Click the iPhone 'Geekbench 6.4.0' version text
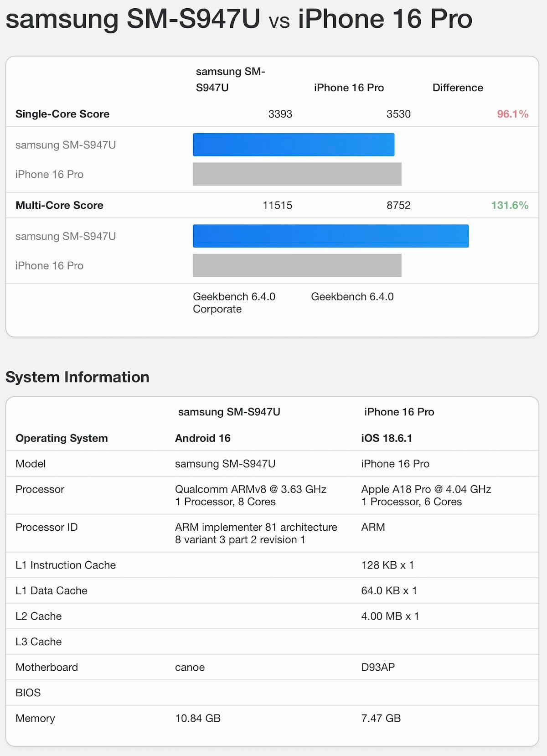 click(x=352, y=297)
